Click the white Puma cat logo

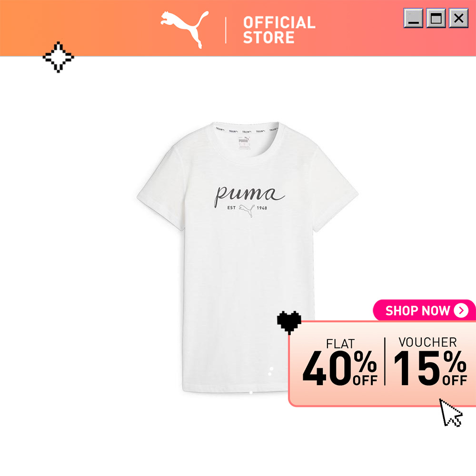(x=185, y=29)
